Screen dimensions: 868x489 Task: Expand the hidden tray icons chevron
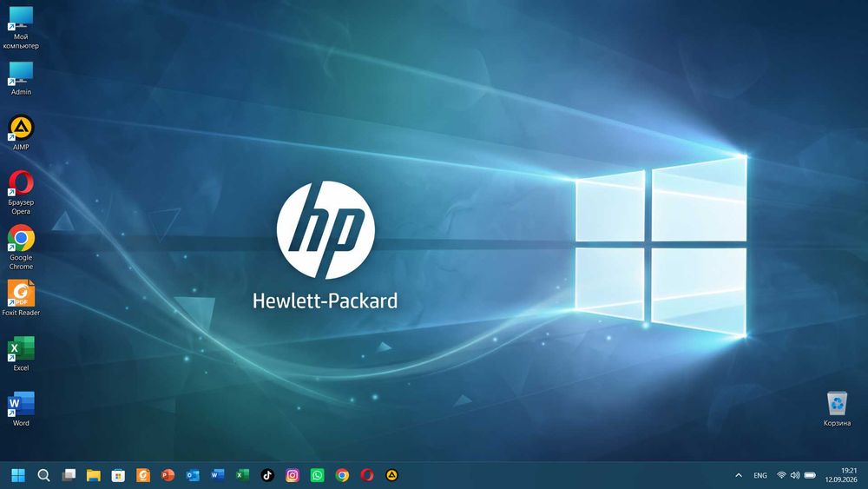click(739, 475)
